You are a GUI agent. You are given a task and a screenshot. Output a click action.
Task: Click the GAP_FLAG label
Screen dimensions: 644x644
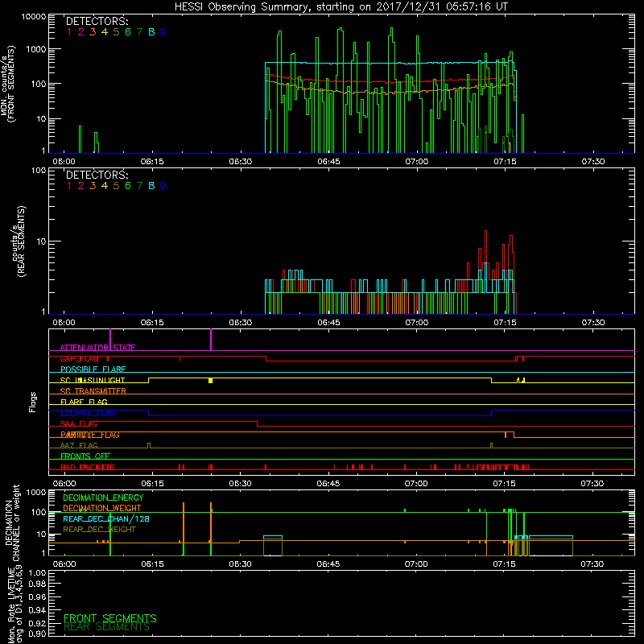pos(79,358)
